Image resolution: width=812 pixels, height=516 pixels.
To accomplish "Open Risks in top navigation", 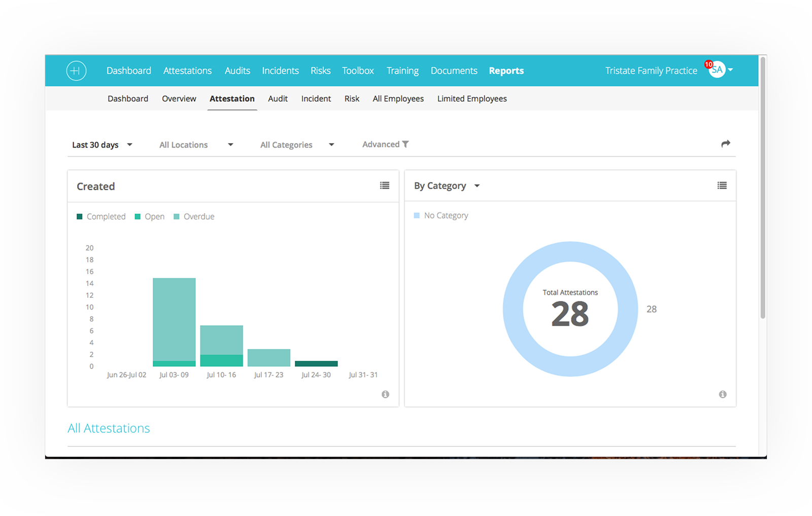I will coord(320,71).
